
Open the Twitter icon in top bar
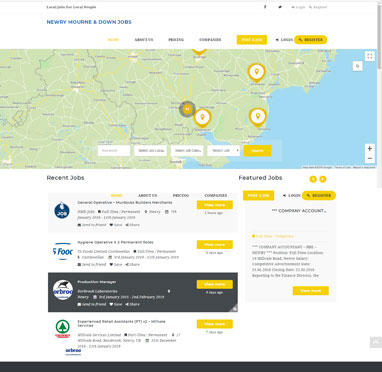click(x=280, y=7)
